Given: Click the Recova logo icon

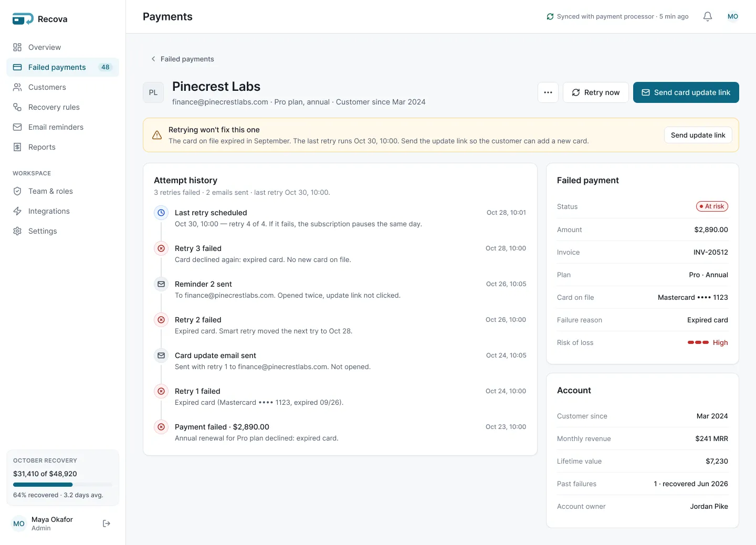Looking at the screenshot, I should (x=23, y=19).
